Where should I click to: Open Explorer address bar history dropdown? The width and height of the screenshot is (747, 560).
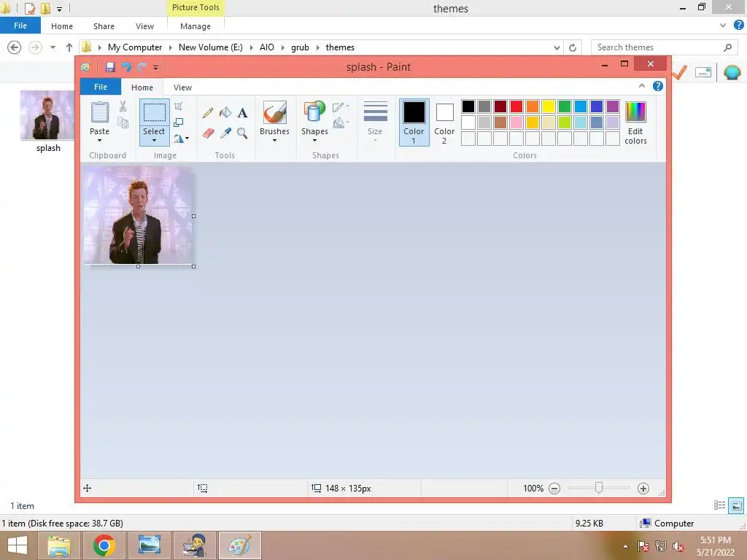[x=557, y=47]
